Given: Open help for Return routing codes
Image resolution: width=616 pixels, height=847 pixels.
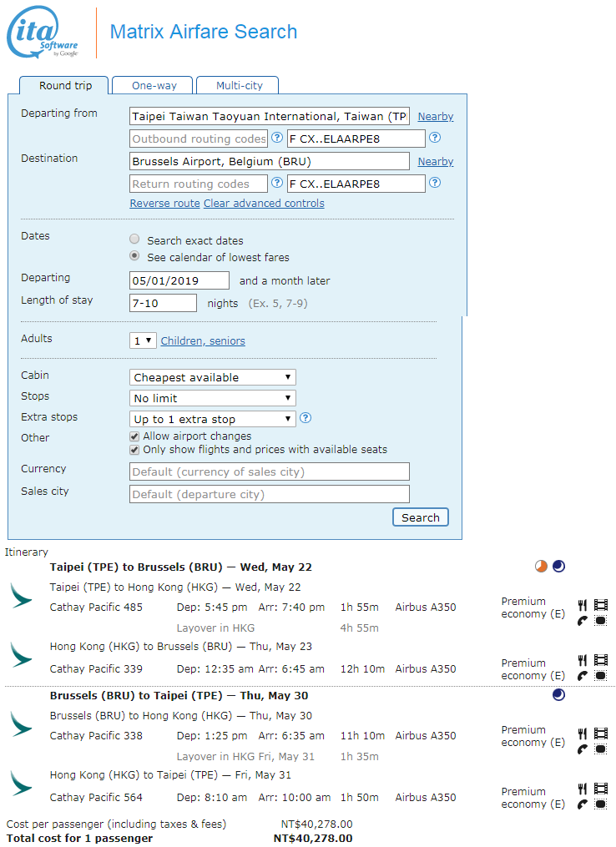Looking at the screenshot, I should tap(276, 183).
